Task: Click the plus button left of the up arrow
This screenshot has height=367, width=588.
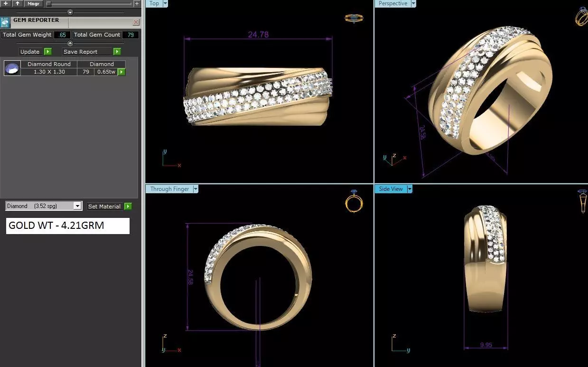Action: [x=6, y=3]
